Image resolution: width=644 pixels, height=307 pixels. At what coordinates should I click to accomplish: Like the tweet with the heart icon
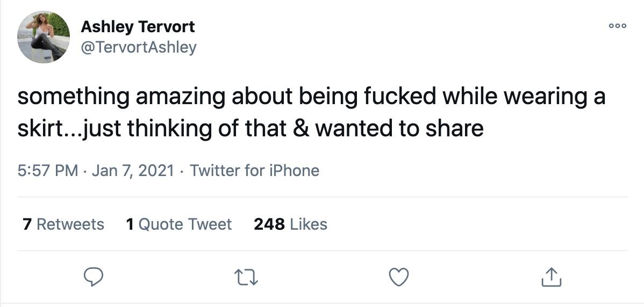tap(398, 277)
